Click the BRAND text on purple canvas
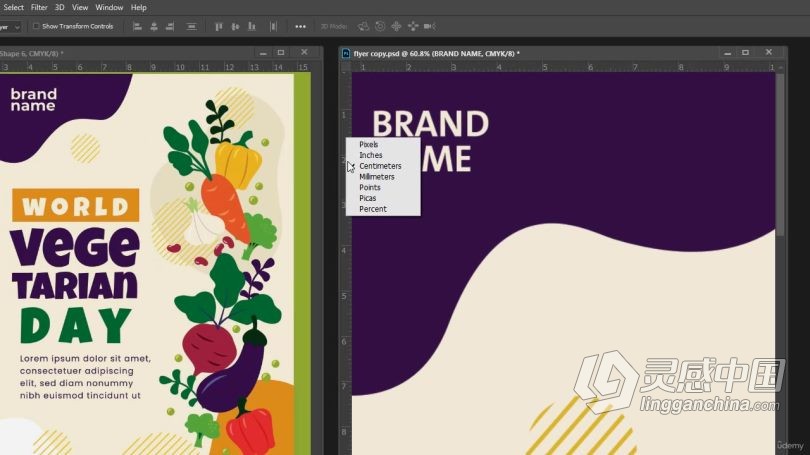This screenshot has height=455, width=810. pos(430,124)
